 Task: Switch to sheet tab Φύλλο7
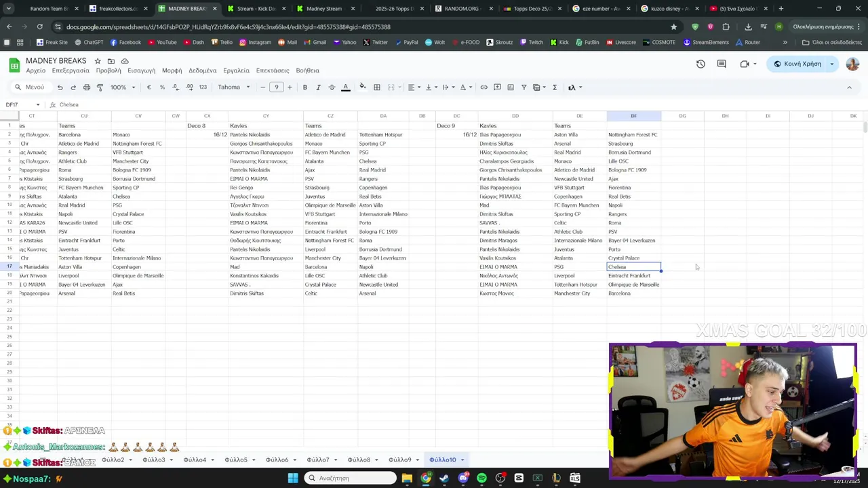pyautogui.click(x=318, y=460)
